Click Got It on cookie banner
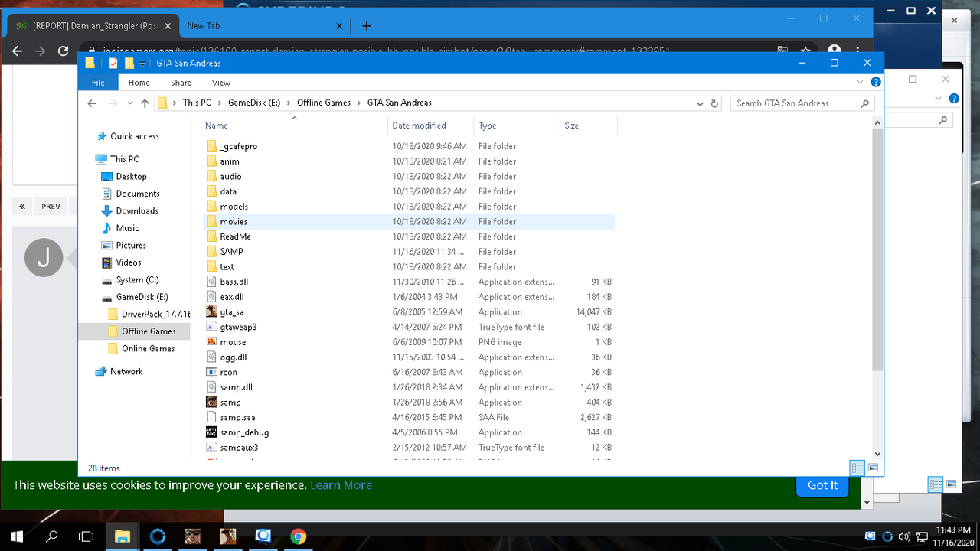 [822, 485]
